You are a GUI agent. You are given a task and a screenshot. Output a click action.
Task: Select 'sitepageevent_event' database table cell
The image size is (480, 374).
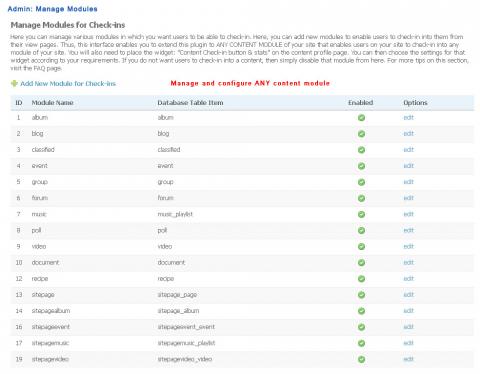point(186,327)
